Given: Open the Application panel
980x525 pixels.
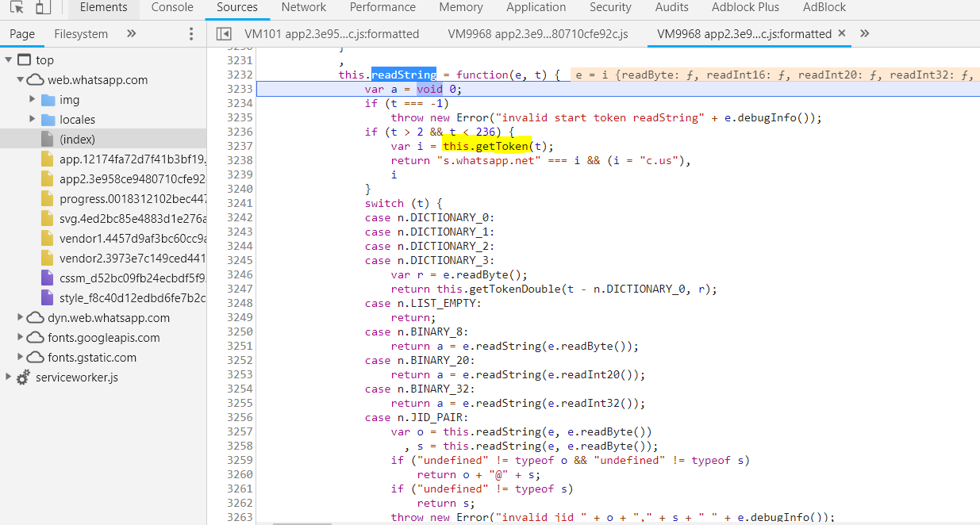Looking at the screenshot, I should (536, 8).
